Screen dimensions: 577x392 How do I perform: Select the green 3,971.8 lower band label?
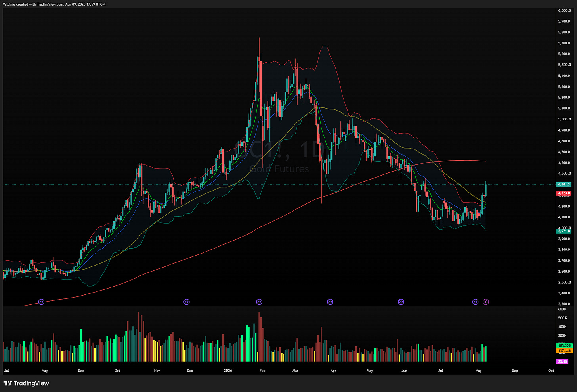click(564, 231)
